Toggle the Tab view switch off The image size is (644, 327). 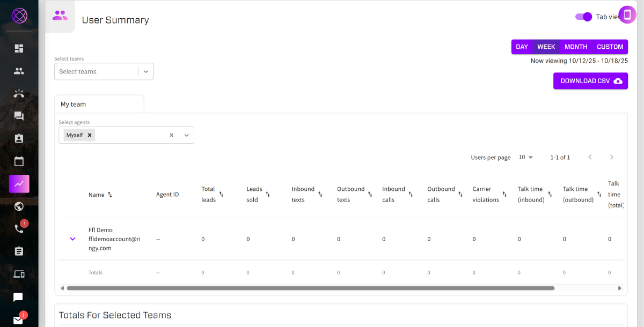point(583,17)
